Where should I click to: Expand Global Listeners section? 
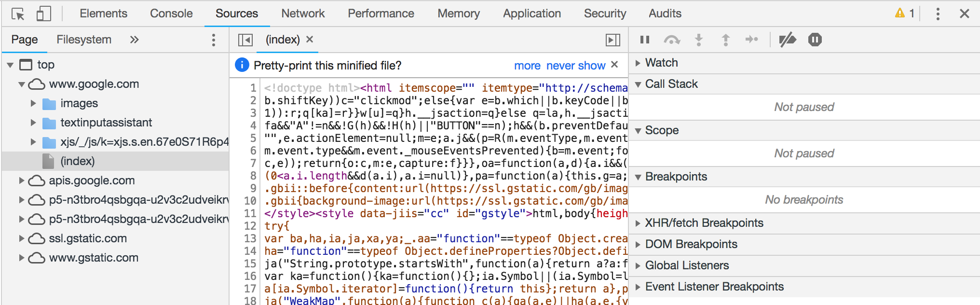638,265
